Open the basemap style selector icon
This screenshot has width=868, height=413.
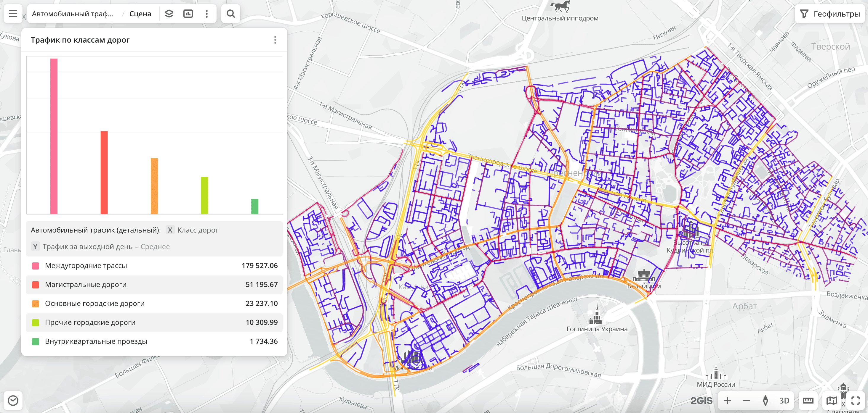coord(831,400)
